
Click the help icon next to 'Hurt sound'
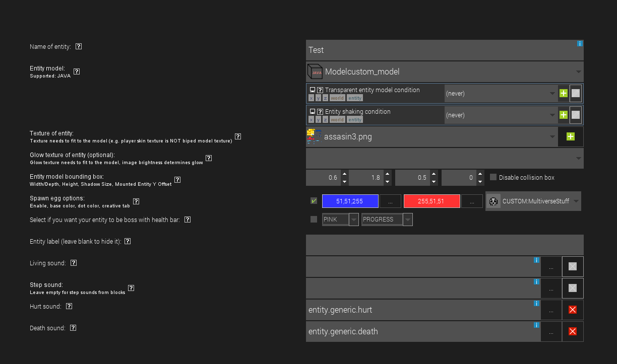(69, 306)
